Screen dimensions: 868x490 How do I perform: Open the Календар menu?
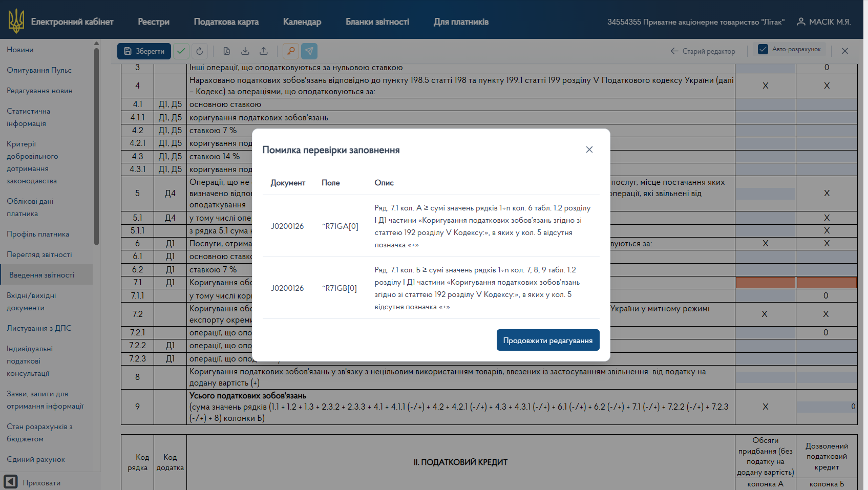click(x=302, y=22)
